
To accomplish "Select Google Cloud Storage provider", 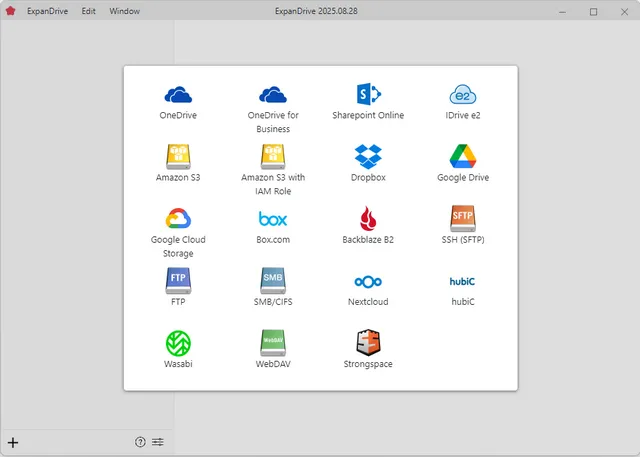I will [178, 219].
